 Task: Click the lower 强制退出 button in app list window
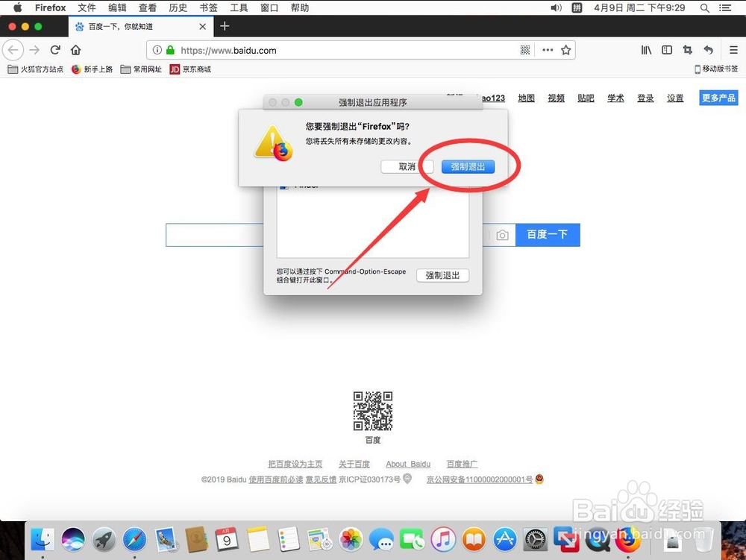[442, 275]
